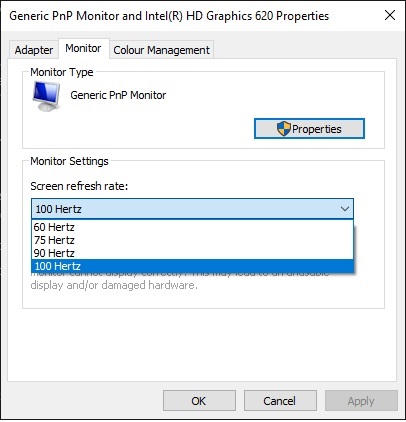Open the Colour Management tab
The image size is (406, 422).
(161, 50)
